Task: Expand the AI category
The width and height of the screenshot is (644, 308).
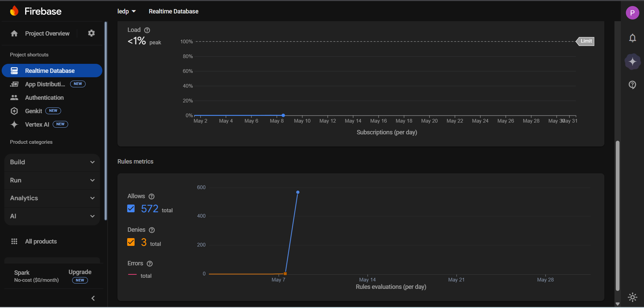Action: [x=52, y=216]
